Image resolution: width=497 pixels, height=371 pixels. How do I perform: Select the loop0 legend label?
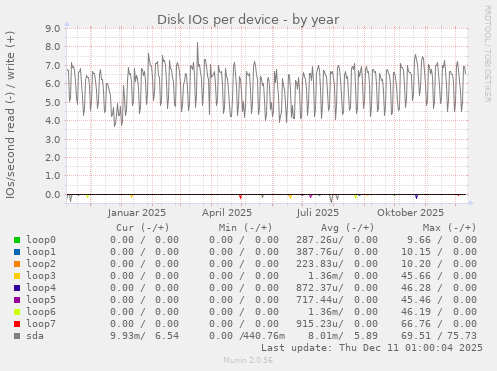point(41,240)
